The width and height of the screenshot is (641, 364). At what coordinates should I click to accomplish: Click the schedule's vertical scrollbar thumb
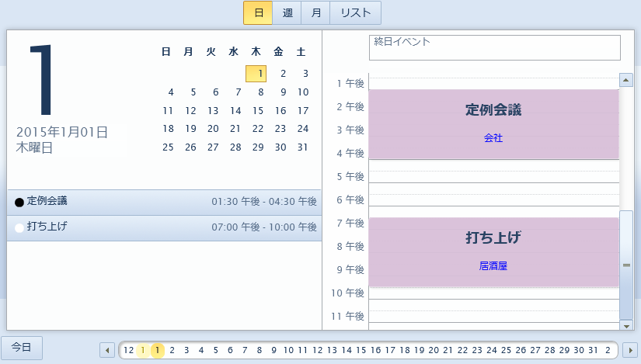click(x=626, y=265)
